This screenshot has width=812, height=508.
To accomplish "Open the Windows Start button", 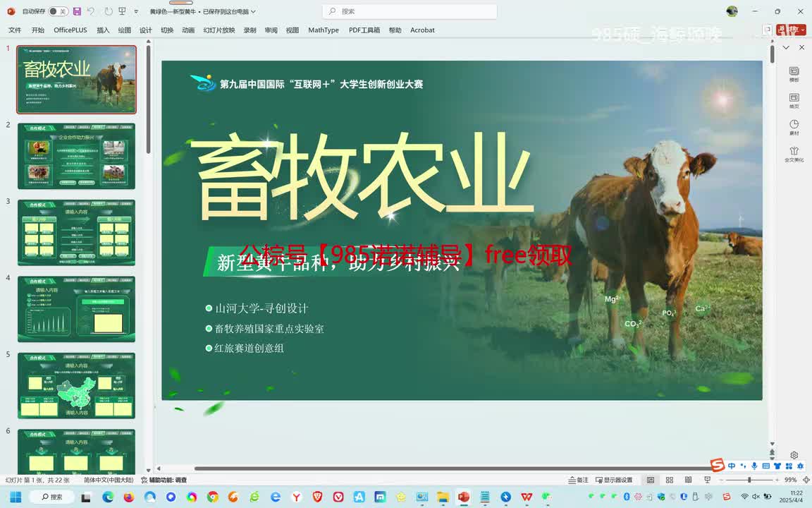I will (x=16, y=497).
